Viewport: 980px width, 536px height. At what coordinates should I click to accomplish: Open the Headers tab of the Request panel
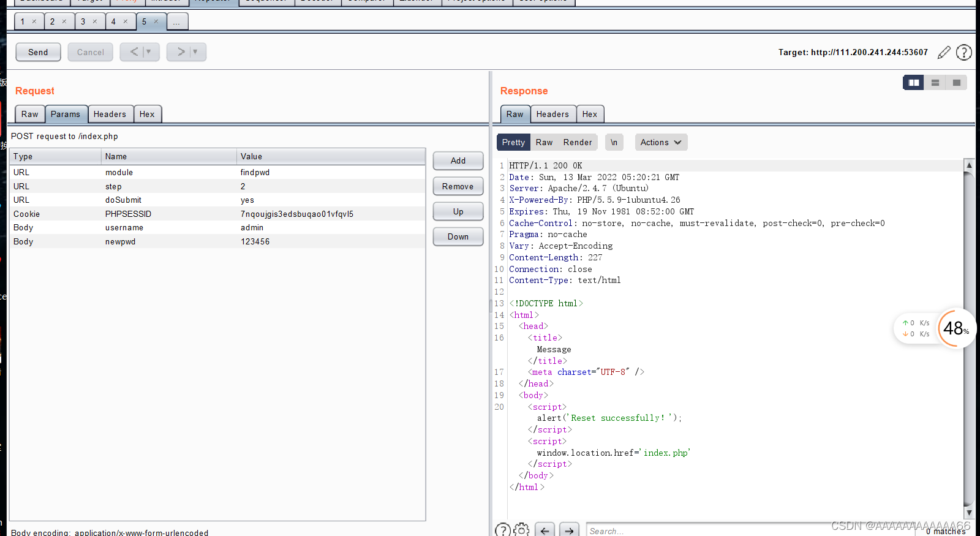click(x=110, y=114)
